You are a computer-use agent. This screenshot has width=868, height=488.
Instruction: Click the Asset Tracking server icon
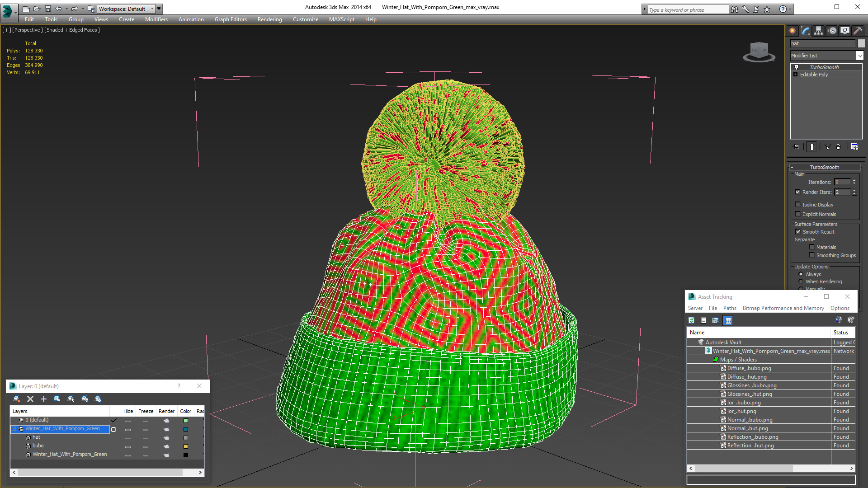click(x=695, y=307)
